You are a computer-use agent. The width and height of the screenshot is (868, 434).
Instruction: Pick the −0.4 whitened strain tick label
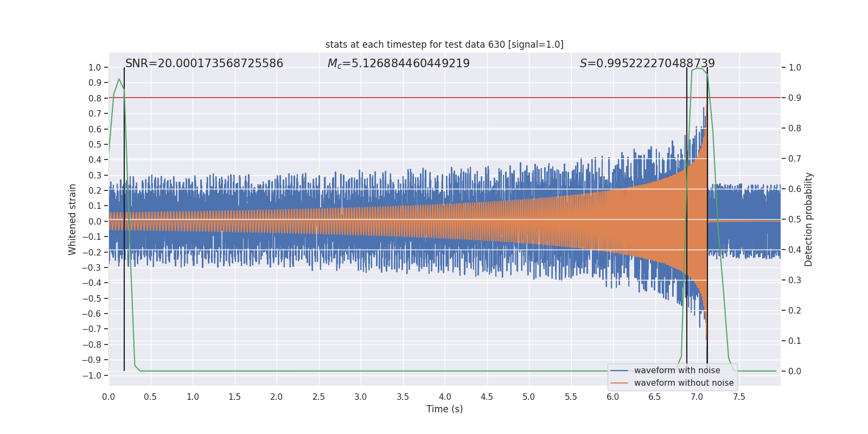(x=92, y=283)
